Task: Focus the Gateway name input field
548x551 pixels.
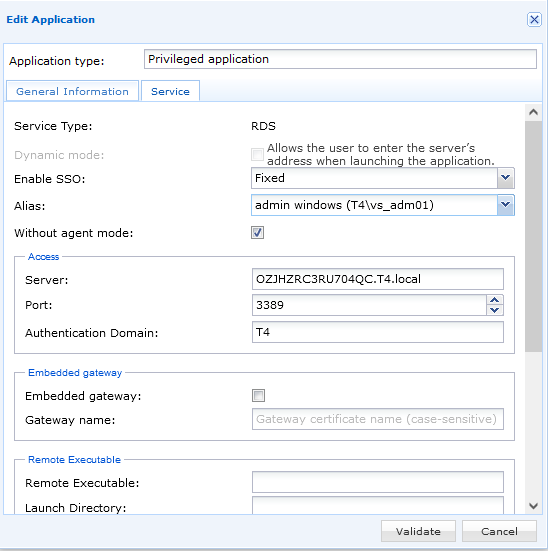Action: click(378, 419)
